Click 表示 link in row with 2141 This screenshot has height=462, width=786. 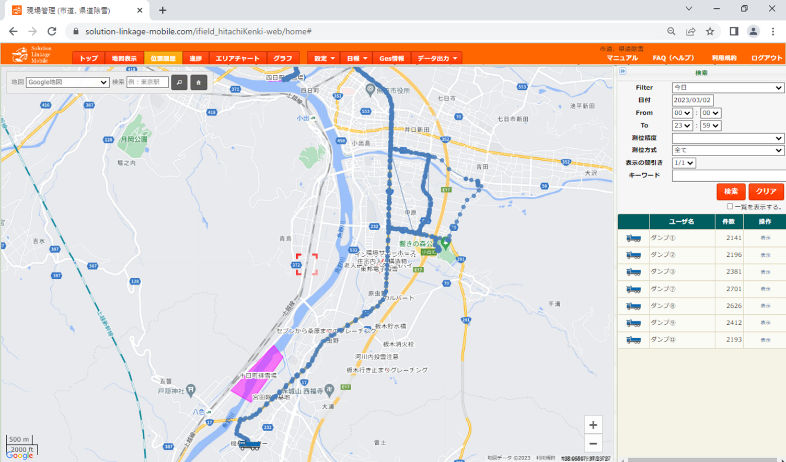pyautogui.click(x=765, y=238)
